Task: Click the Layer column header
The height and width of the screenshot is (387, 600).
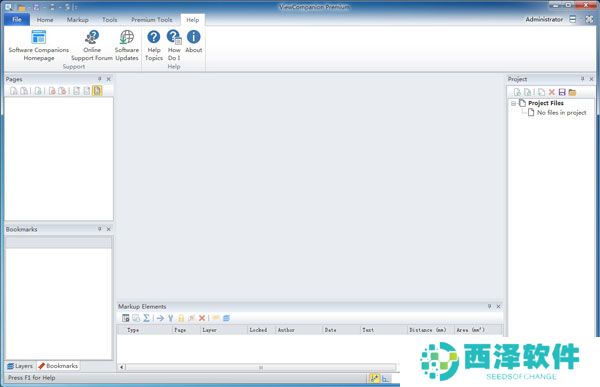Action: click(224, 330)
